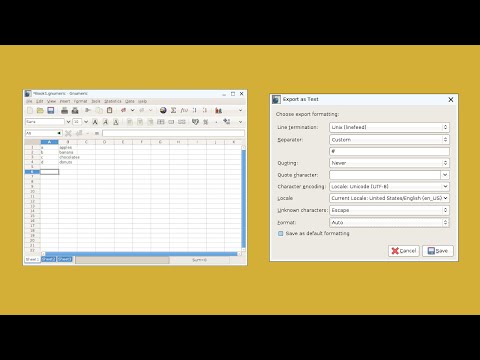Switch to the Sheet2 tab
Viewport: 480px width, 360px height.
click(49, 259)
